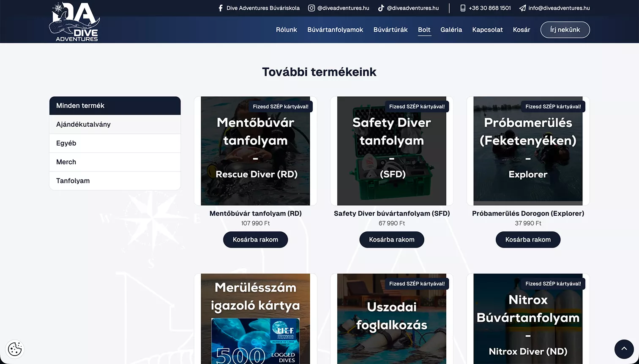This screenshot has width=639, height=364.
Task: Click the Írj nekünk button
Action: tap(565, 30)
